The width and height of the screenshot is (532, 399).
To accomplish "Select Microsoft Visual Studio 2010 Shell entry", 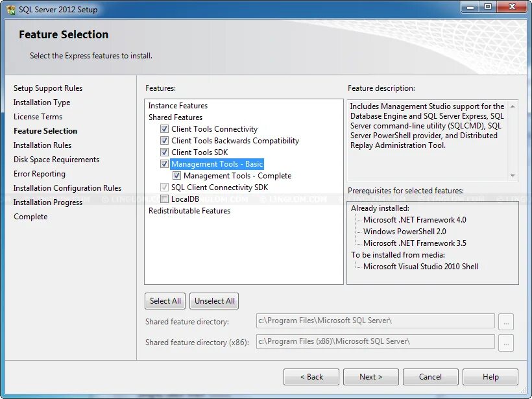I will click(420, 267).
